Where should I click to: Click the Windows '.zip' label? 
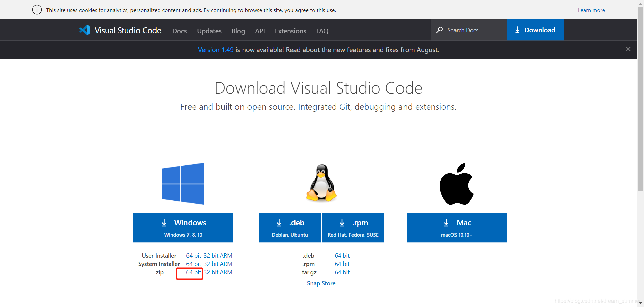click(159, 272)
